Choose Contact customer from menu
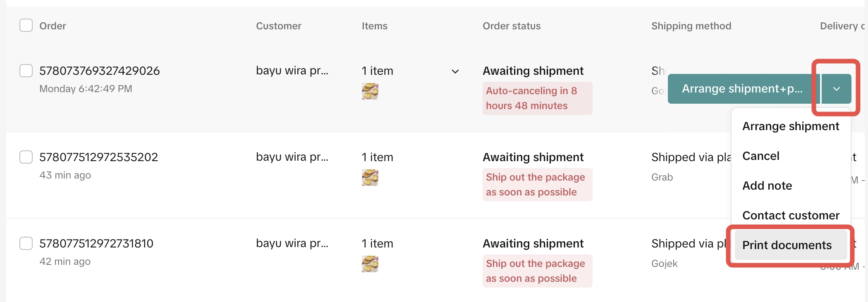Screen dimensions: 868x302 [x=790, y=216]
